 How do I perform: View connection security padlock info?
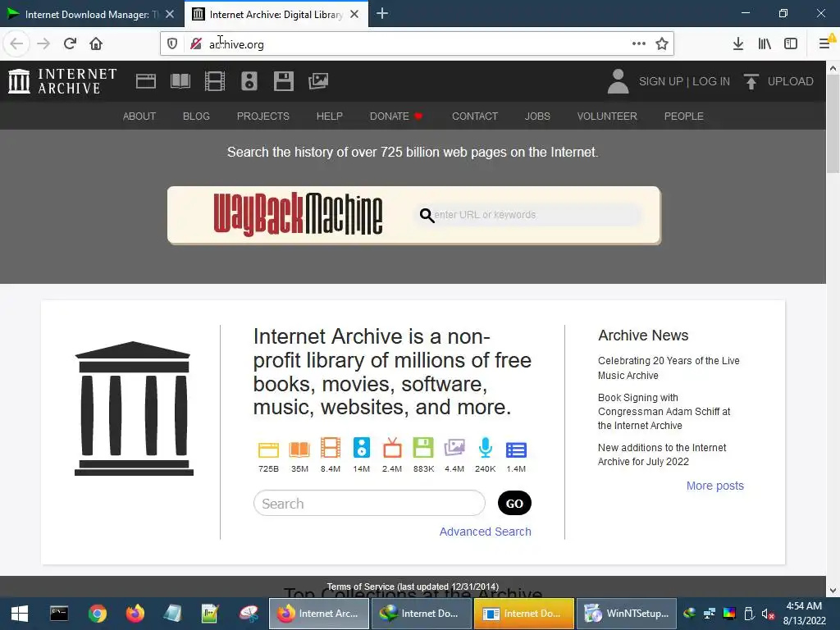(x=196, y=43)
